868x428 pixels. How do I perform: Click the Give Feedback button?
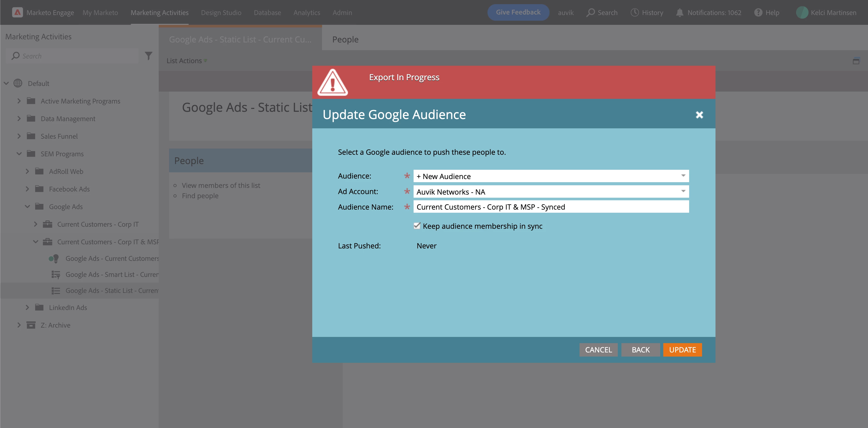click(518, 12)
